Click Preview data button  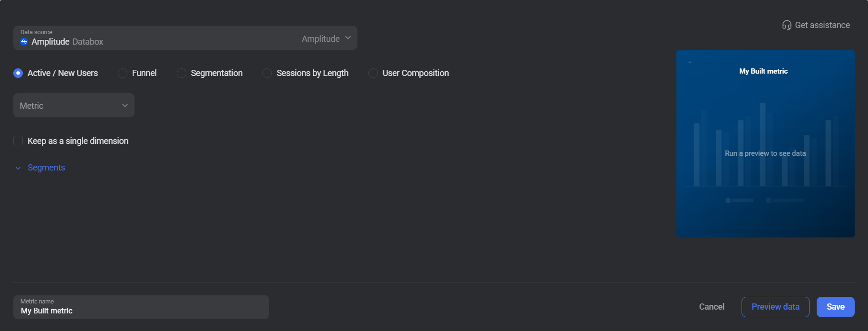[x=775, y=307]
